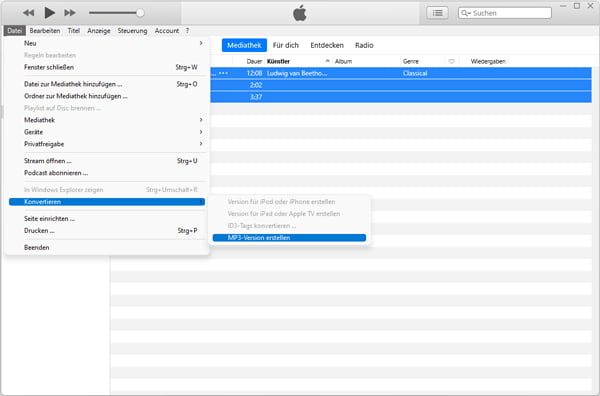Open the Datei menu
Screen dimensions: 600x396
pyautogui.click(x=15, y=31)
